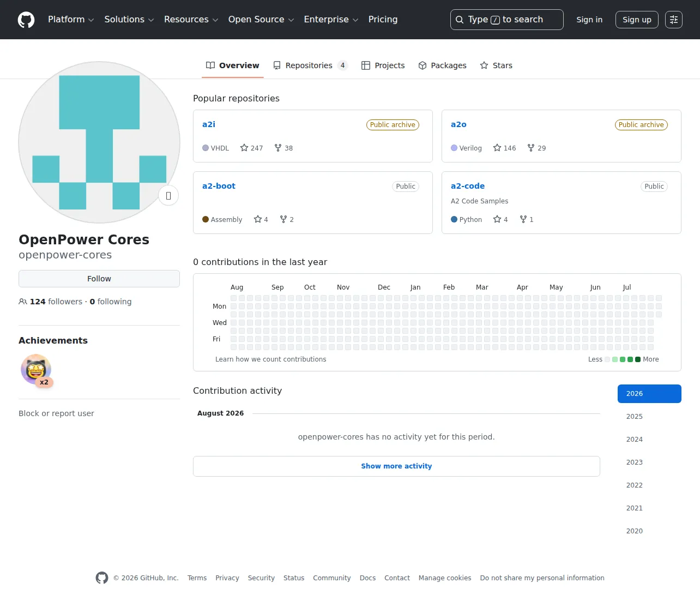
Task: Click the "A2 Code Samples" description
Action: (x=480, y=201)
